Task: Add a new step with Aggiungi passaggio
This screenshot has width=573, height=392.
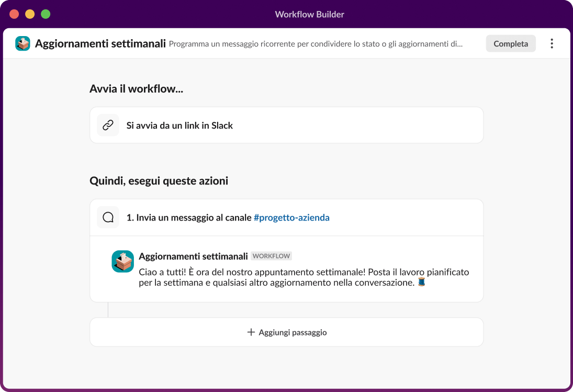Action: tap(286, 332)
